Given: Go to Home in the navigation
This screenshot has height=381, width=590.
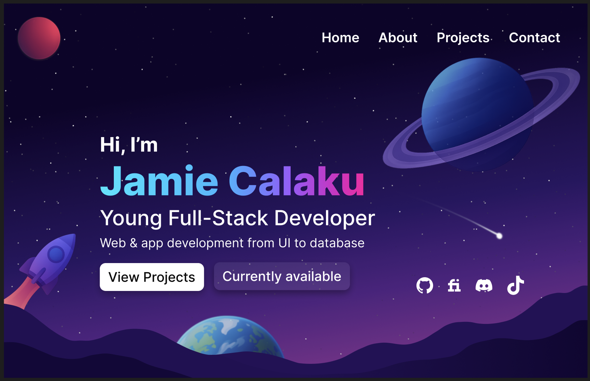Looking at the screenshot, I should point(340,38).
